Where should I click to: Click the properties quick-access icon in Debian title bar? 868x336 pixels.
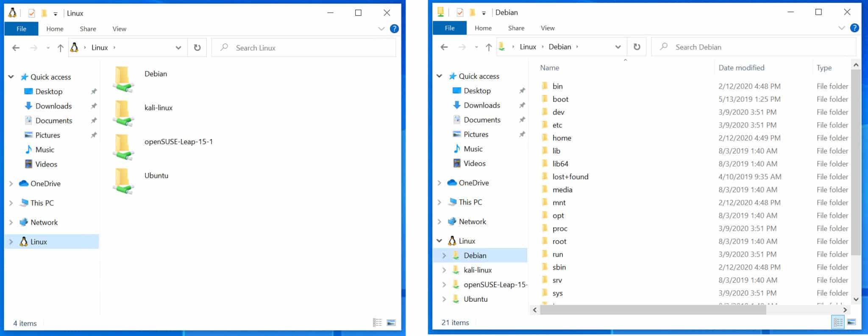[x=460, y=12]
